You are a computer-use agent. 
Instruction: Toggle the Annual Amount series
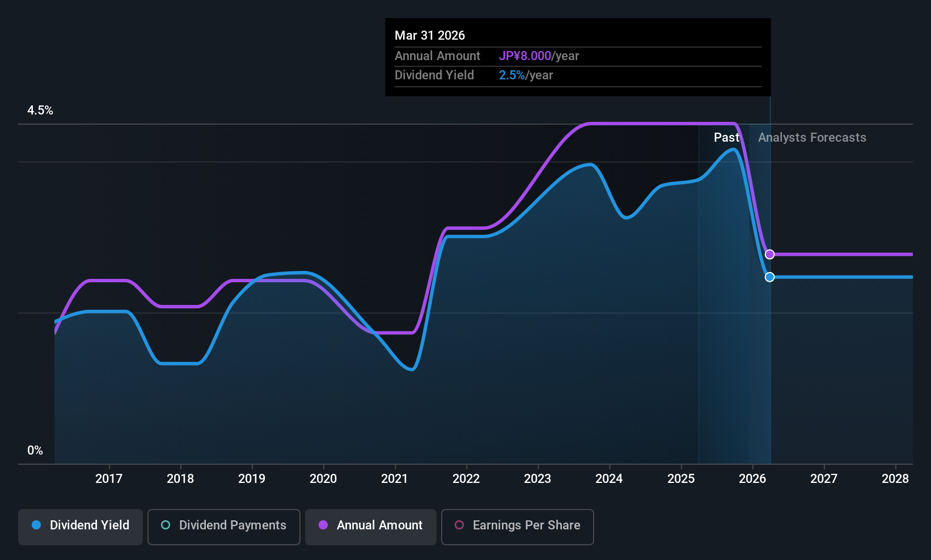pos(371,527)
